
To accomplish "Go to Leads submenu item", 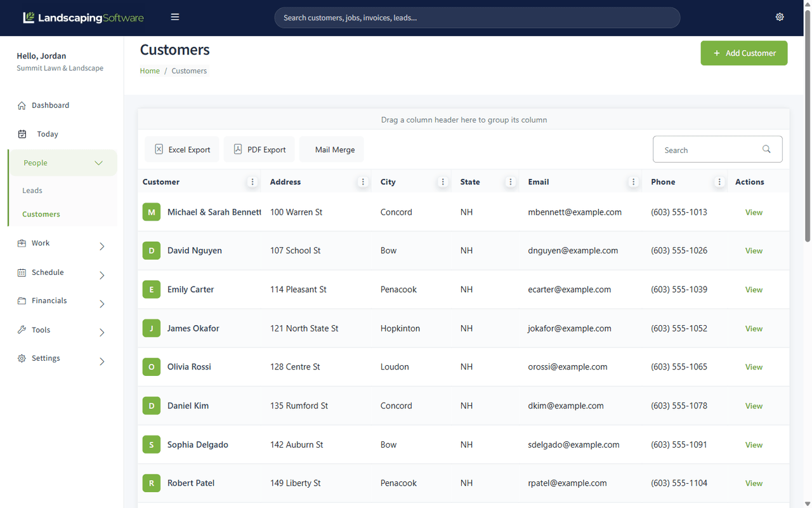I will coord(32,190).
